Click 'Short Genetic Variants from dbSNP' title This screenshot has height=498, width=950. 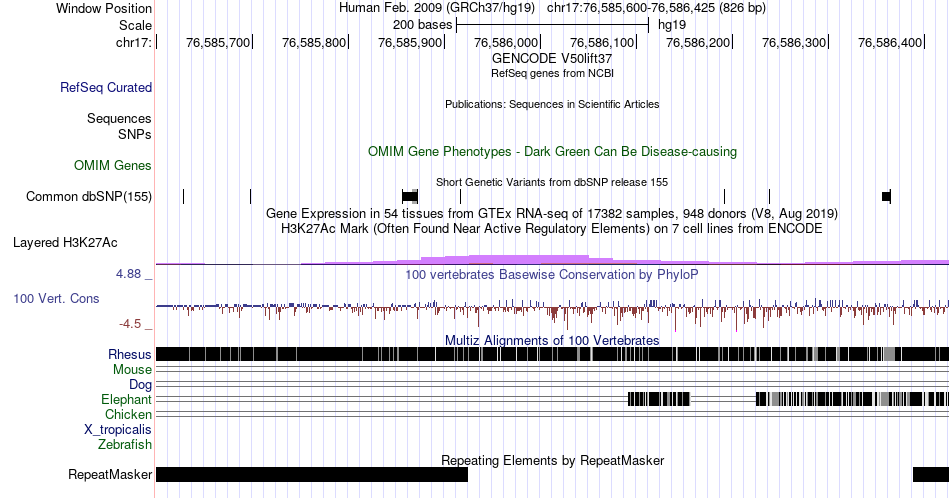(x=552, y=182)
